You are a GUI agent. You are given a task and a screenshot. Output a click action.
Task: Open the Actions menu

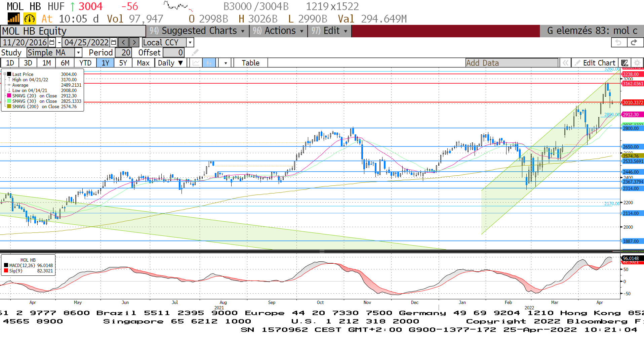coord(278,31)
